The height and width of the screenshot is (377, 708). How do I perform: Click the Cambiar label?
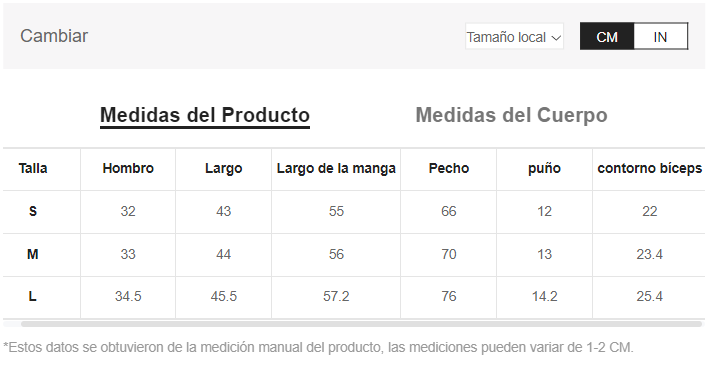click(x=54, y=36)
